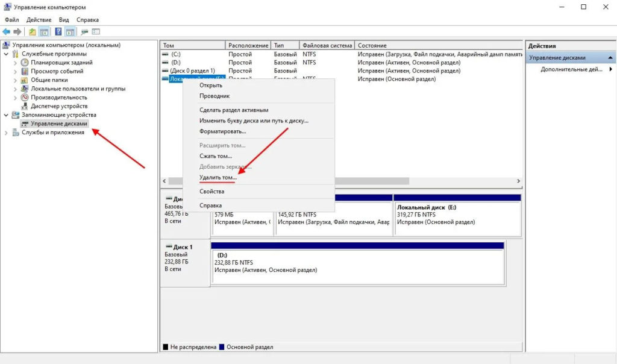Screen dimensions: 617x364
Task: Click the blue question mark Help icon
Action: pos(58,32)
